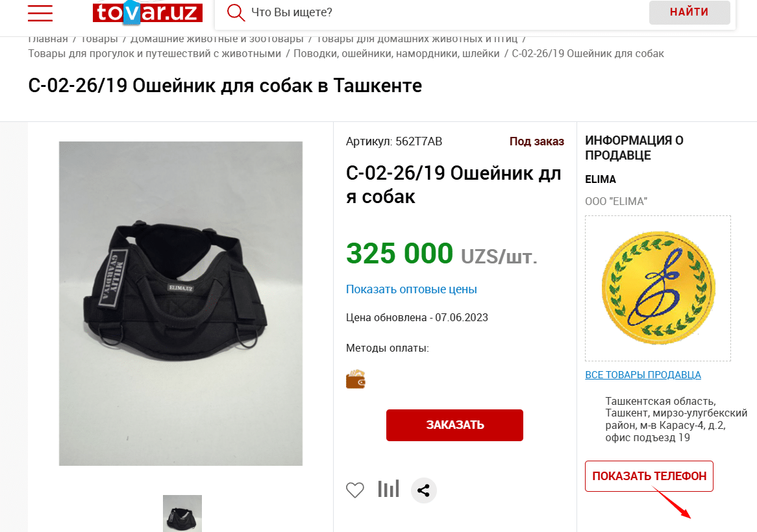Click the magnifying glass search icon
The height and width of the screenshot is (532, 757).
tap(236, 12)
